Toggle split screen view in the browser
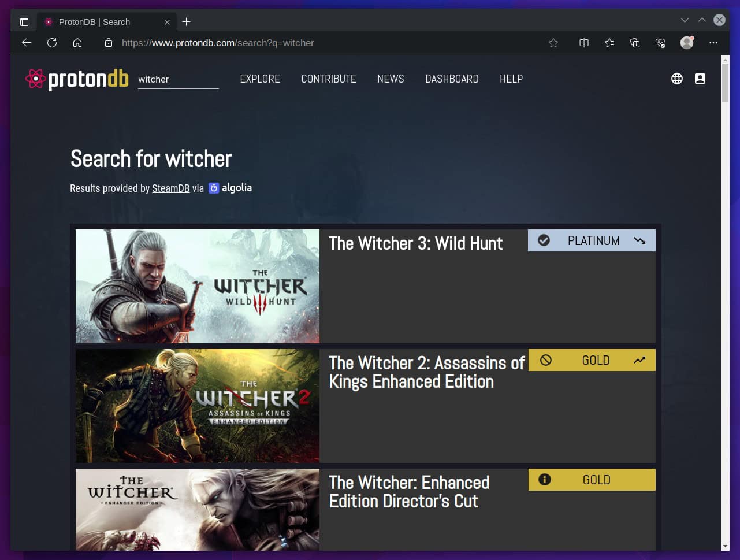This screenshot has width=740, height=560. pyautogui.click(x=583, y=43)
